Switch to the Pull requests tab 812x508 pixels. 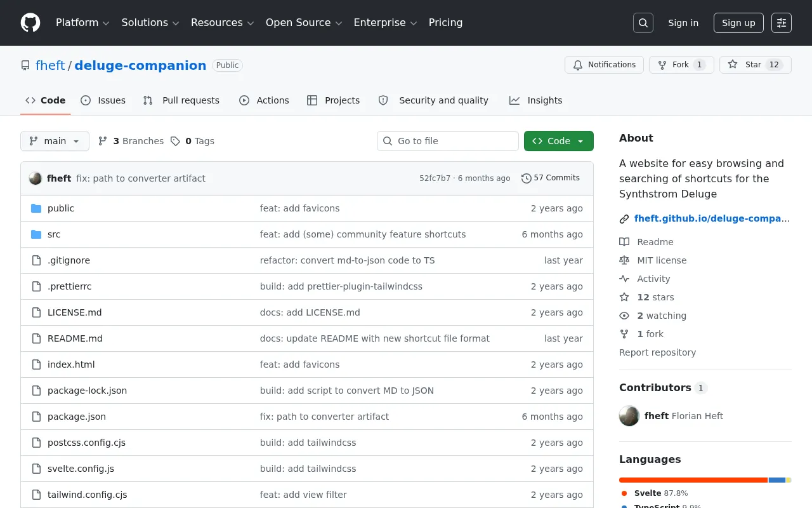click(181, 100)
